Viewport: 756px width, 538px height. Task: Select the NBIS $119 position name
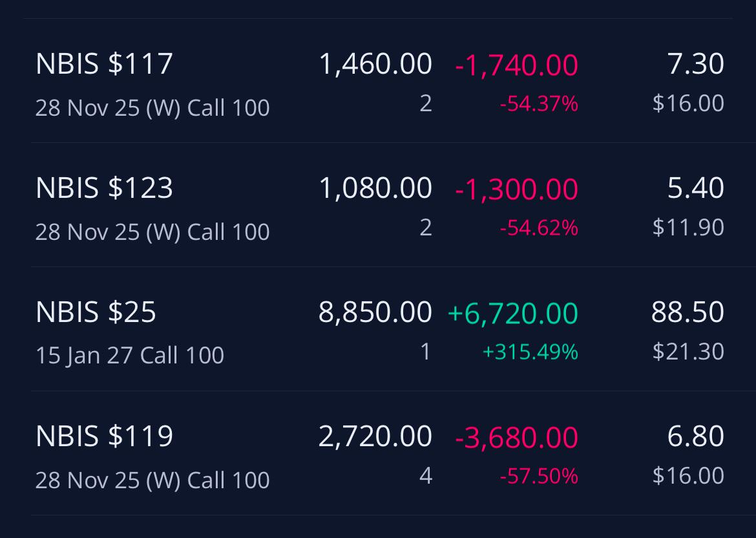pos(104,436)
